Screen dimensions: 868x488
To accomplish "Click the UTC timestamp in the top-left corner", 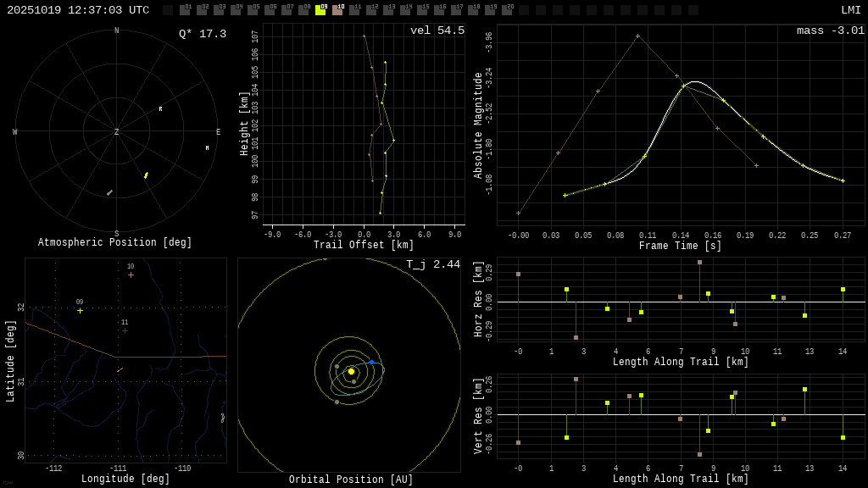I will (78, 10).
